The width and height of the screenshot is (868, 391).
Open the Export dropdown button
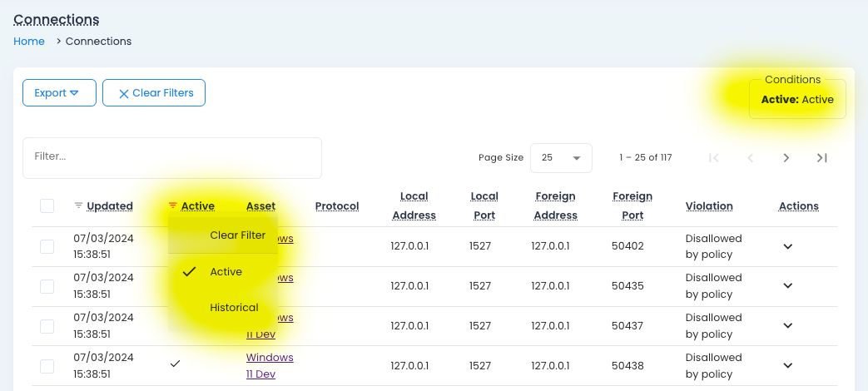tap(59, 93)
